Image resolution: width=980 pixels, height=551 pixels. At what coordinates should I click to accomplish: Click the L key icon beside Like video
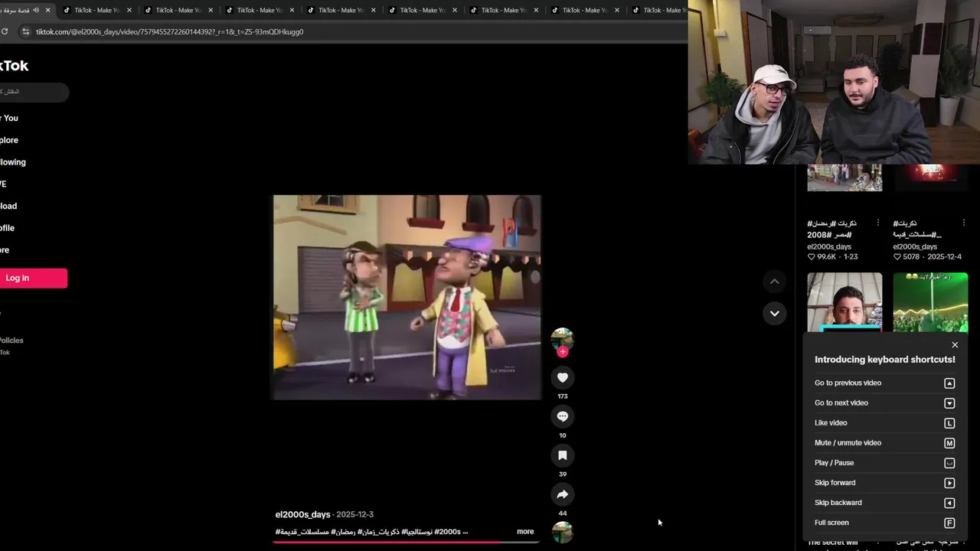click(x=949, y=423)
